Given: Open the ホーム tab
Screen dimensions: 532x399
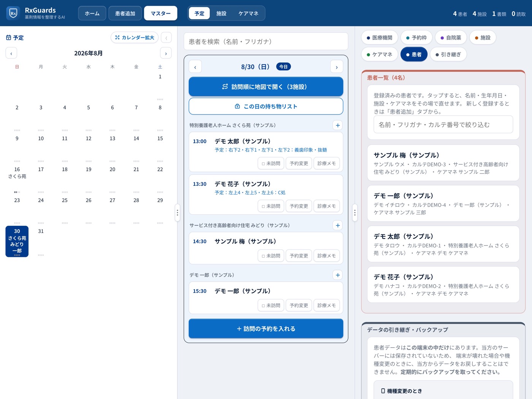Looking at the screenshot, I should point(92,13).
